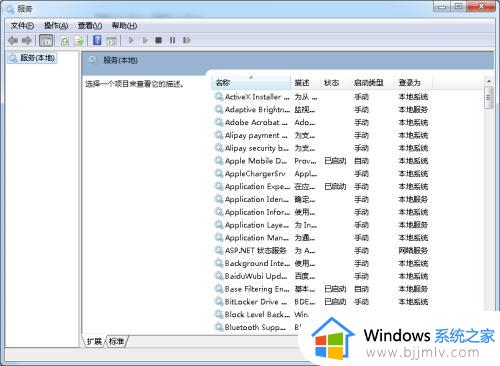The width and height of the screenshot is (500, 366).
Task: Click the gear icon beside BitLocker Drive
Action: click(219, 302)
